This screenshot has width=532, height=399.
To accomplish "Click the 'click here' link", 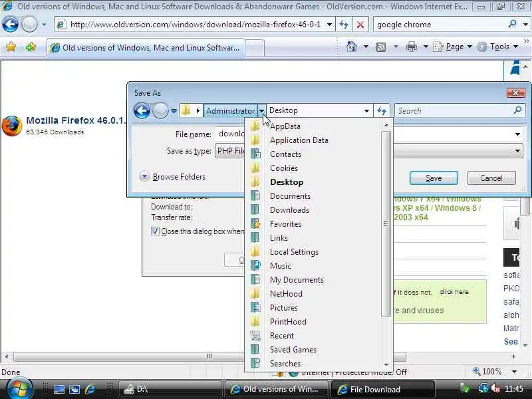I will click(454, 292).
